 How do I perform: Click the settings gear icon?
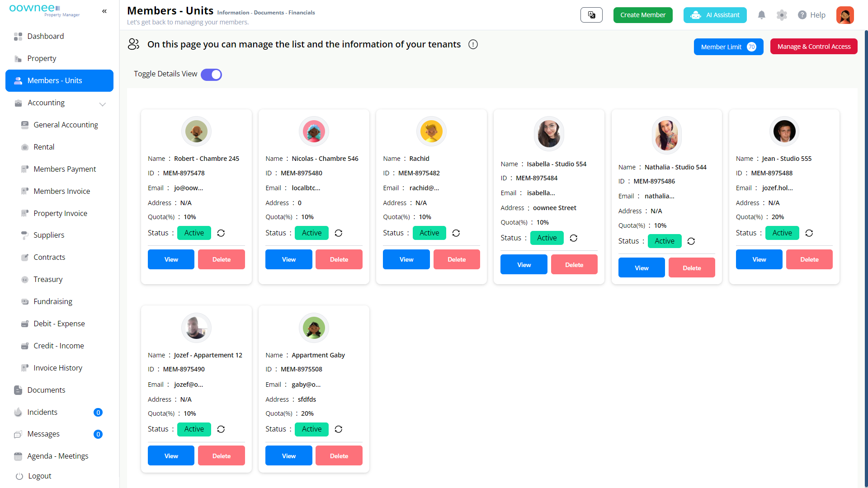782,14
